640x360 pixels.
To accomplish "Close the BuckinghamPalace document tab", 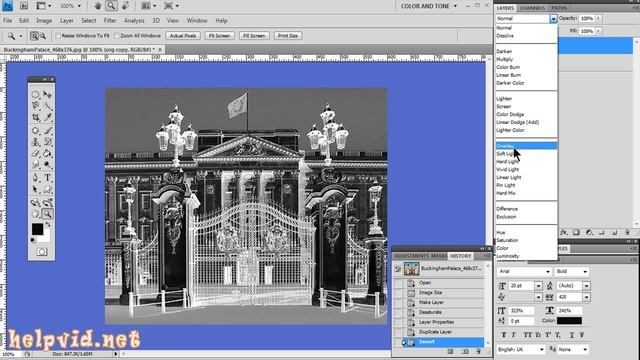I will [x=160, y=49].
